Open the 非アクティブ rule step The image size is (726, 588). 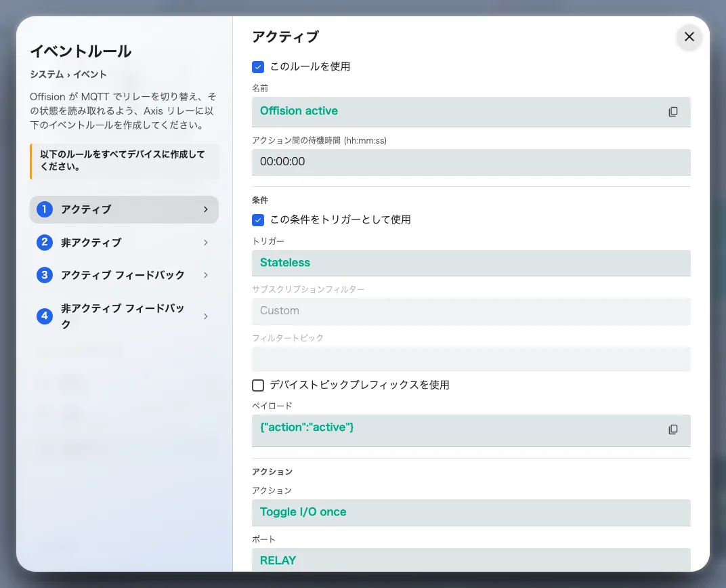[124, 242]
